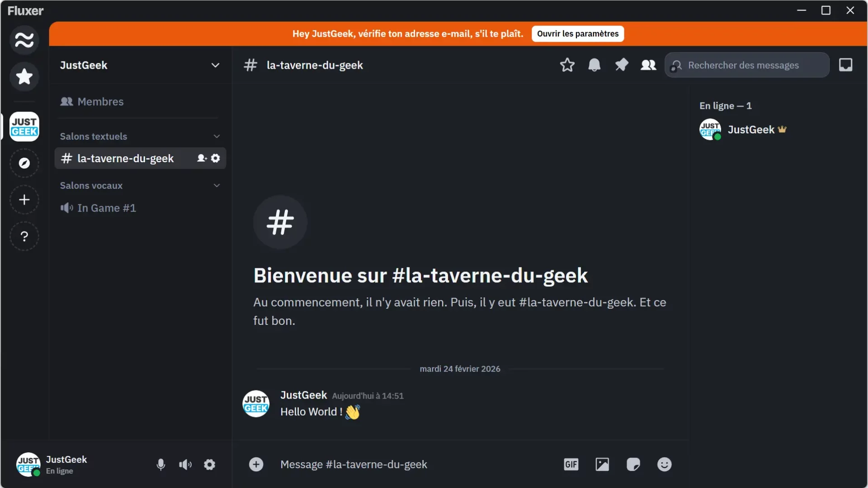The image size is (868, 488).
Task: Favorite this channel with the header star
Action: [567, 65]
